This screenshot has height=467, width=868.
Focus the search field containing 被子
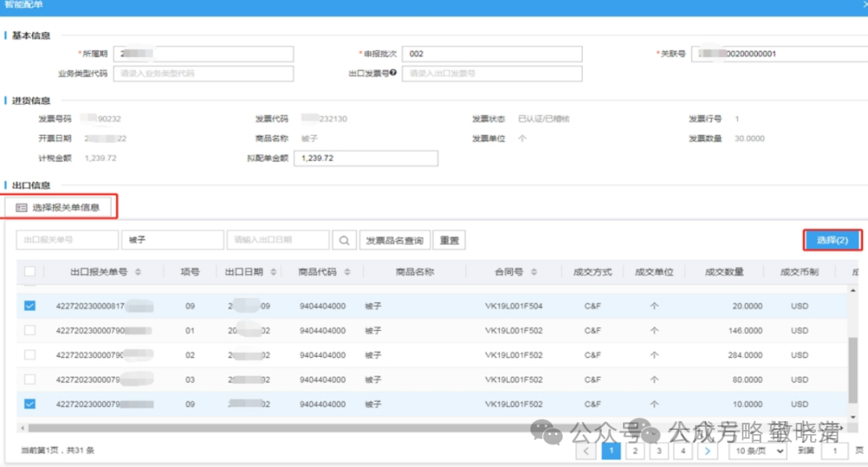click(x=172, y=240)
